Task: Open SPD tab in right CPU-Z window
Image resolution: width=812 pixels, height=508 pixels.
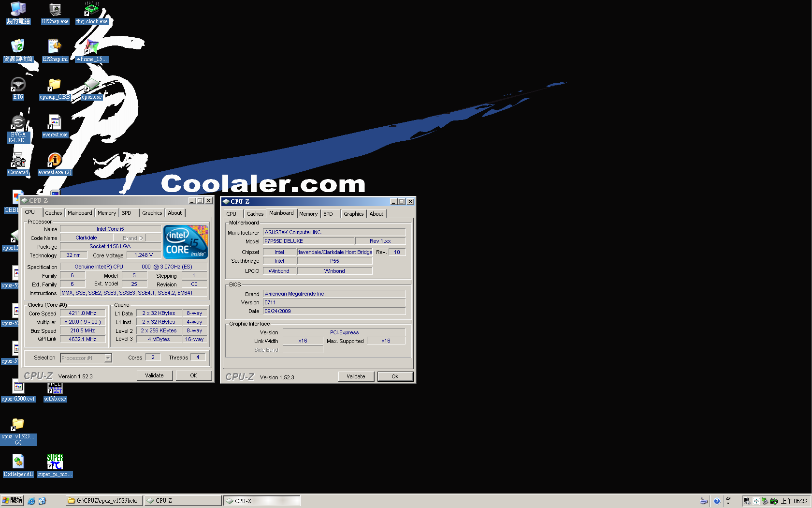Action: pos(328,214)
